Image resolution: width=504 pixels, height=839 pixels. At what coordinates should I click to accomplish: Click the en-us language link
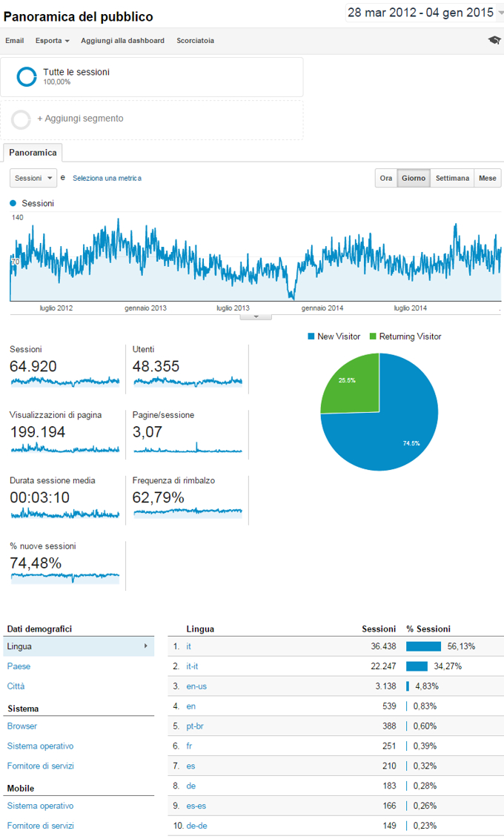pos(196,686)
